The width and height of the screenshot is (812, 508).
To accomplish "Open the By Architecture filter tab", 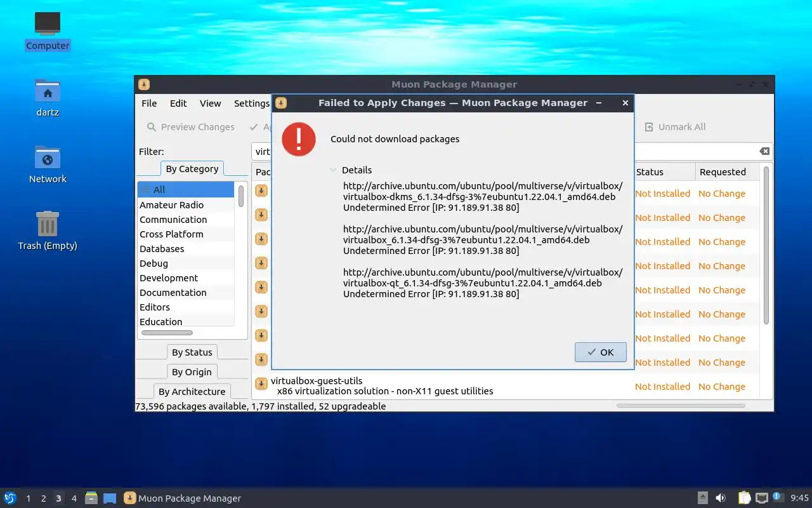I will pos(192,392).
